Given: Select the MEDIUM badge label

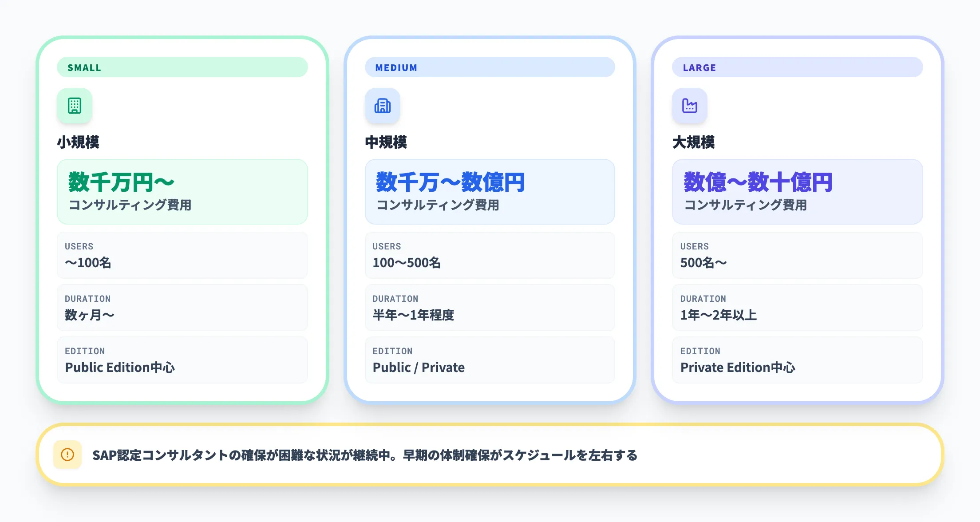Looking at the screenshot, I should [396, 67].
